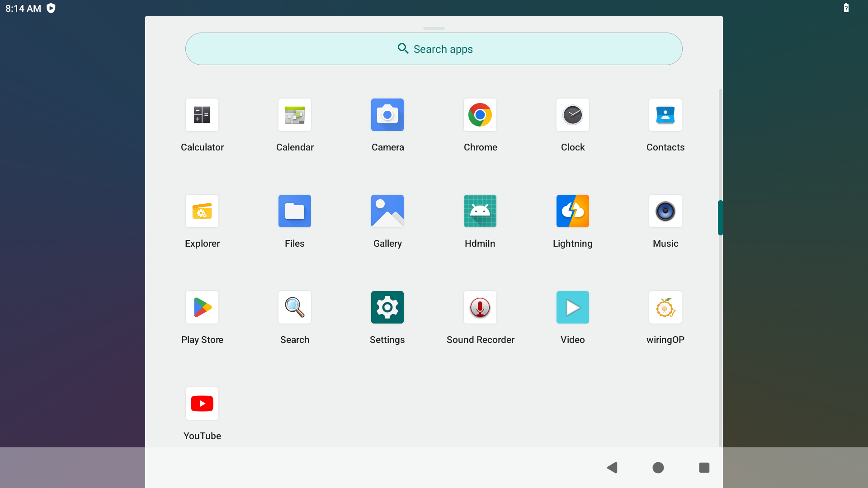The image size is (868, 488).
Task: Launch the HdmiIn app
Action: point(480,211)
